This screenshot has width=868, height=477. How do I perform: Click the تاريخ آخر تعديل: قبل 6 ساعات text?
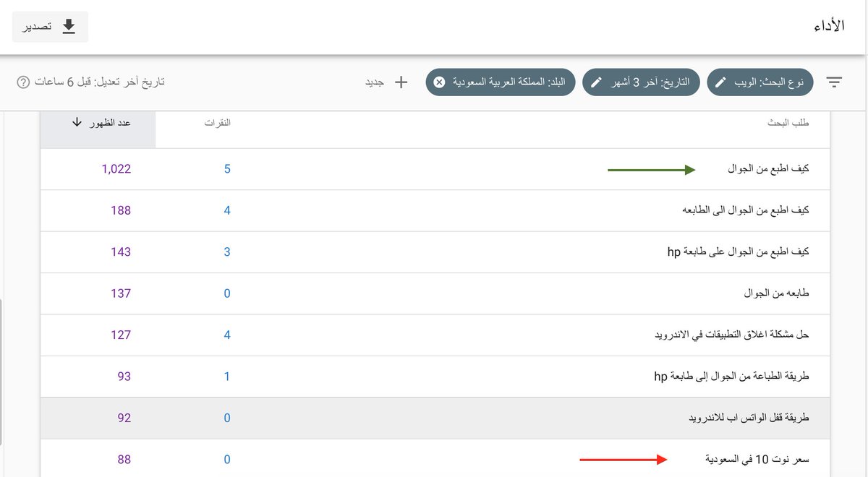(x=101, y=82)
